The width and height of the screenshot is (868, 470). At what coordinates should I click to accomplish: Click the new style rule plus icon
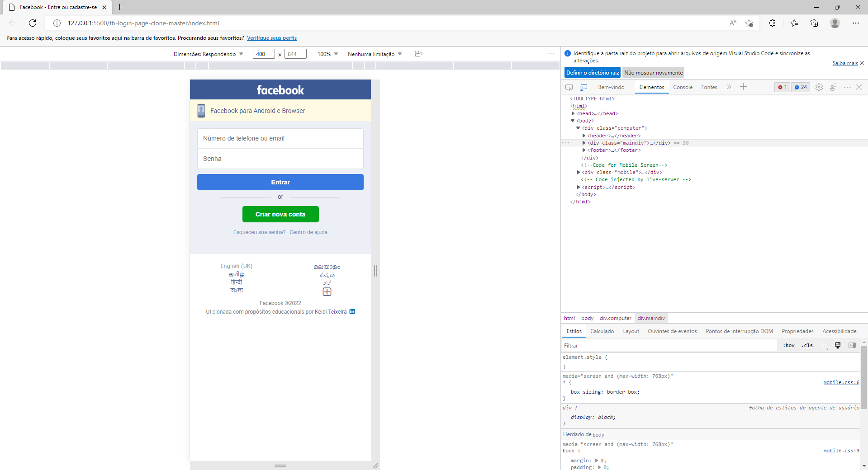click(823, 345)
